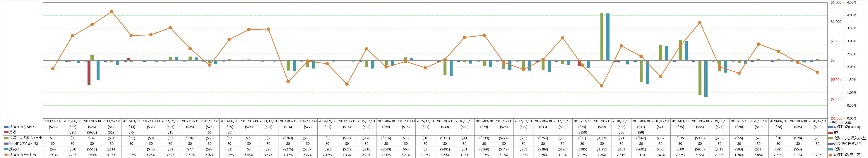The image size is (868, 158).
Task: Click the ($371) cell
Action: tap(445, 138)
